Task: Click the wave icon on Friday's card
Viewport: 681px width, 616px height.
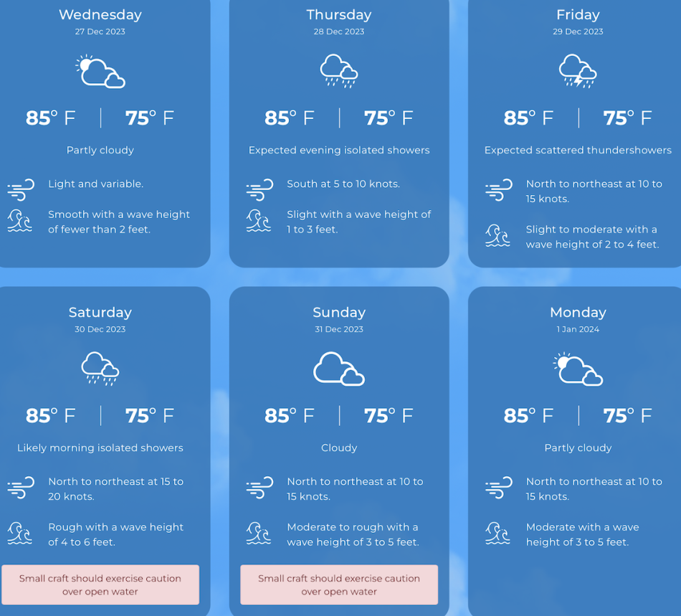Action: (498, 236)
